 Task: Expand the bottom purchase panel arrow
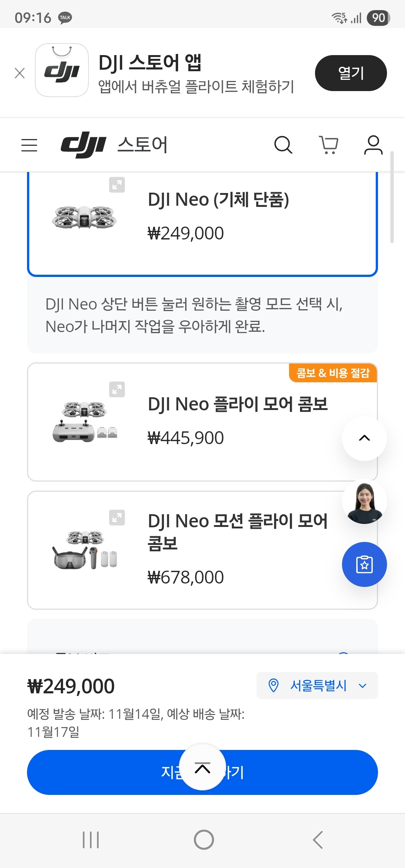tap(202, 768)
